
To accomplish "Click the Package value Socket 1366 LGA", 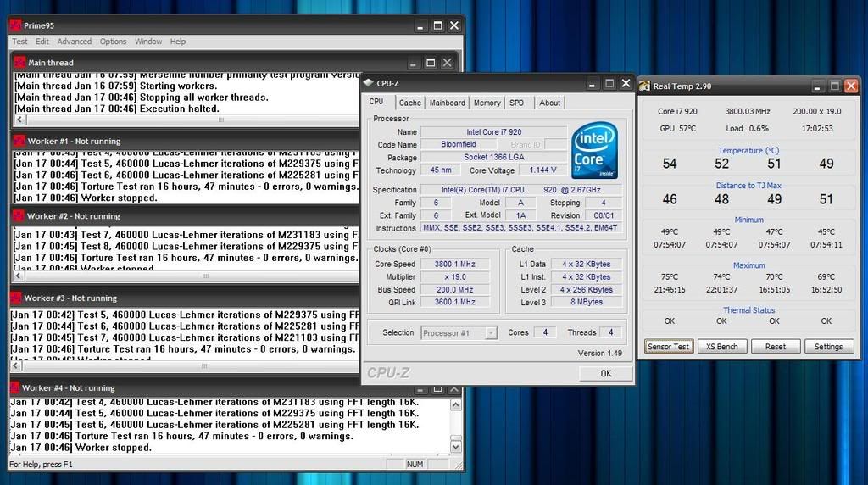I will [x=494, y=157].
